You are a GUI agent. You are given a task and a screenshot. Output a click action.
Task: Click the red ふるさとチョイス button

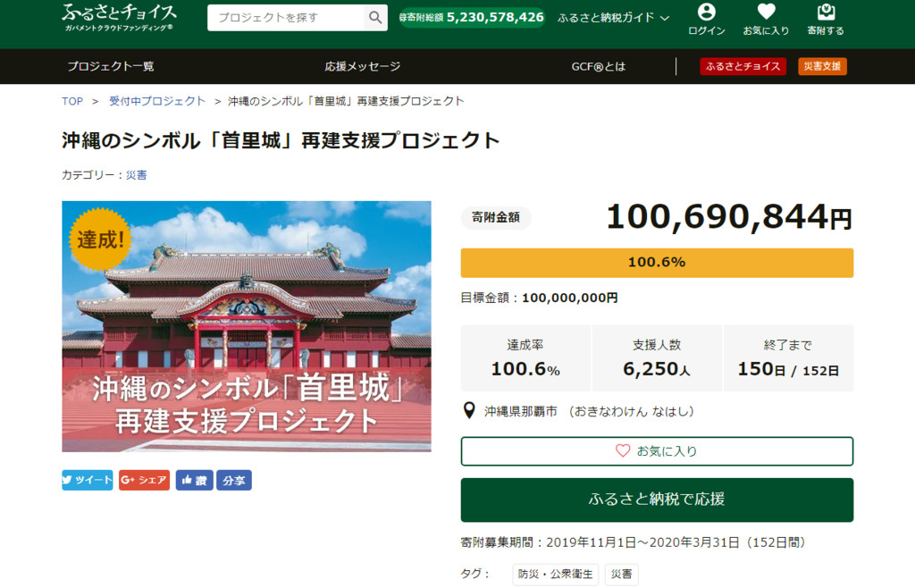[743, 66]
